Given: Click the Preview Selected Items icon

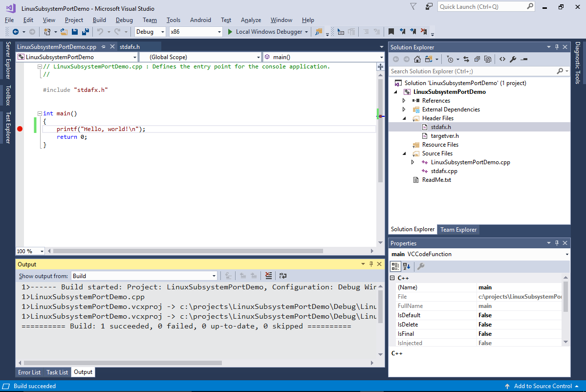Looking at the screenshot, I should [524, 59].
